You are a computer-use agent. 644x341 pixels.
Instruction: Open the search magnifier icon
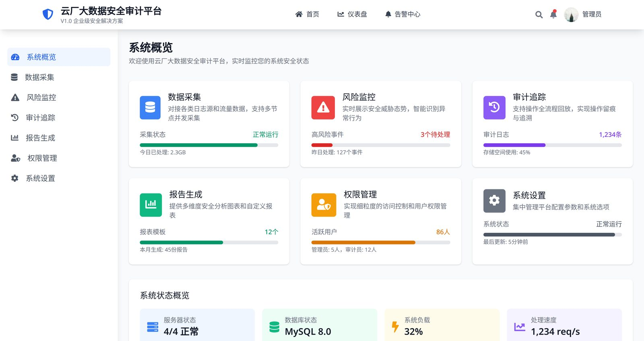click(x=539, y=15)
